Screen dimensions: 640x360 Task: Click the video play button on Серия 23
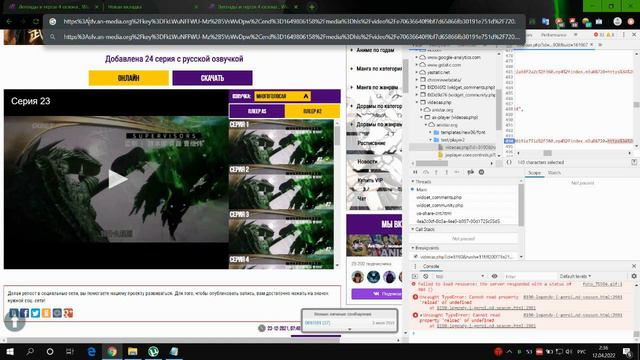(118, 179)
